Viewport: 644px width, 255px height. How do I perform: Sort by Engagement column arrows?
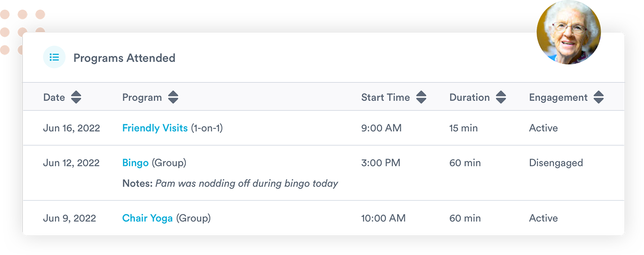(598, 97)
